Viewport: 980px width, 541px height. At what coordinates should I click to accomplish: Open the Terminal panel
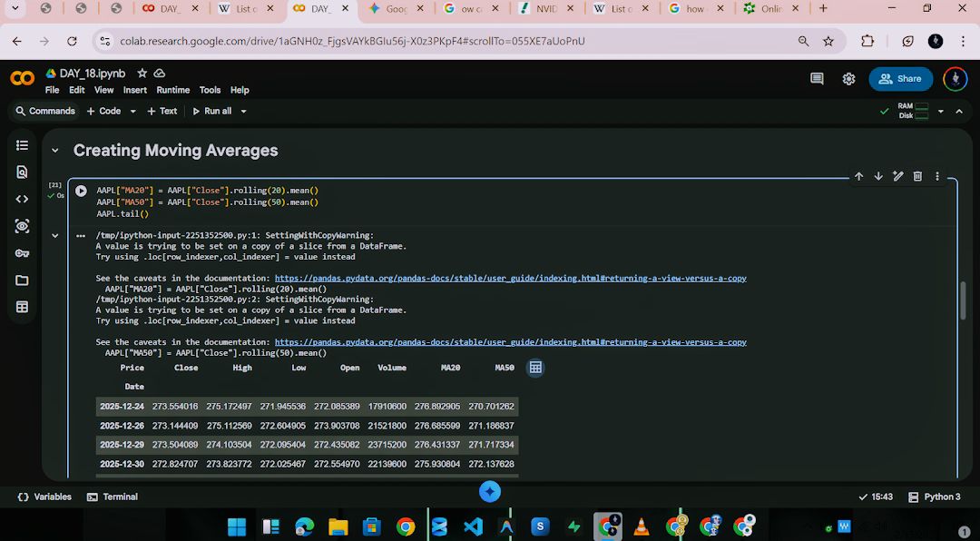click(x=113, y=497)
